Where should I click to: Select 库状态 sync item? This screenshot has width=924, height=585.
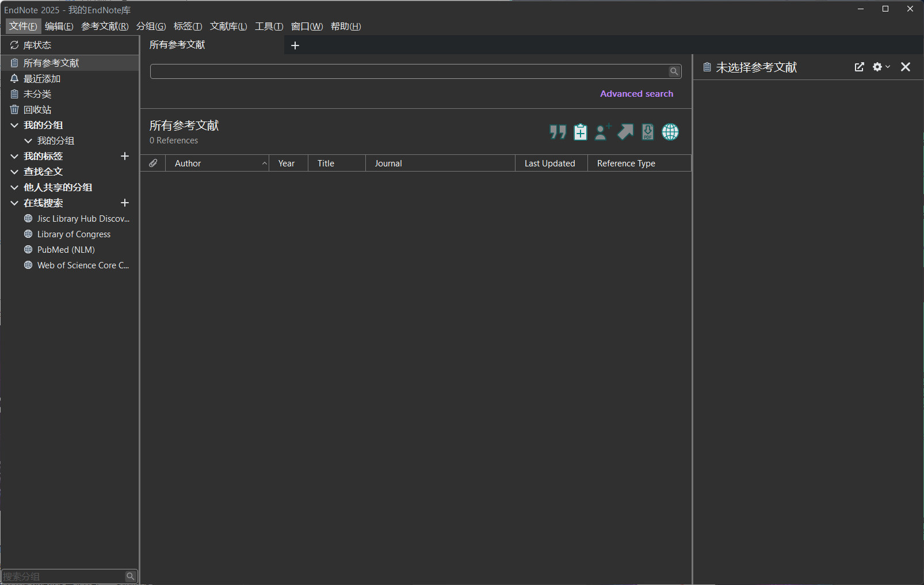pos(70,45)
